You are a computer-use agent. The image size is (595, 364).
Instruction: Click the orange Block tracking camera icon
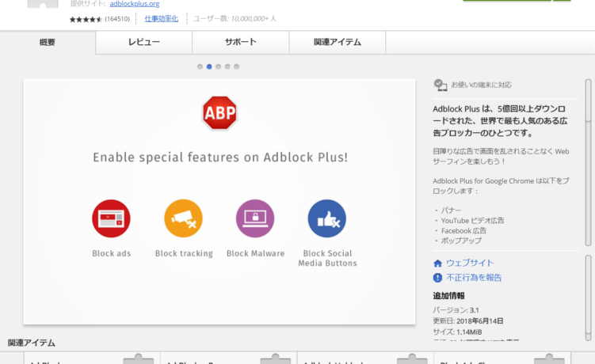pyautogui.click(x=183, y=218)
